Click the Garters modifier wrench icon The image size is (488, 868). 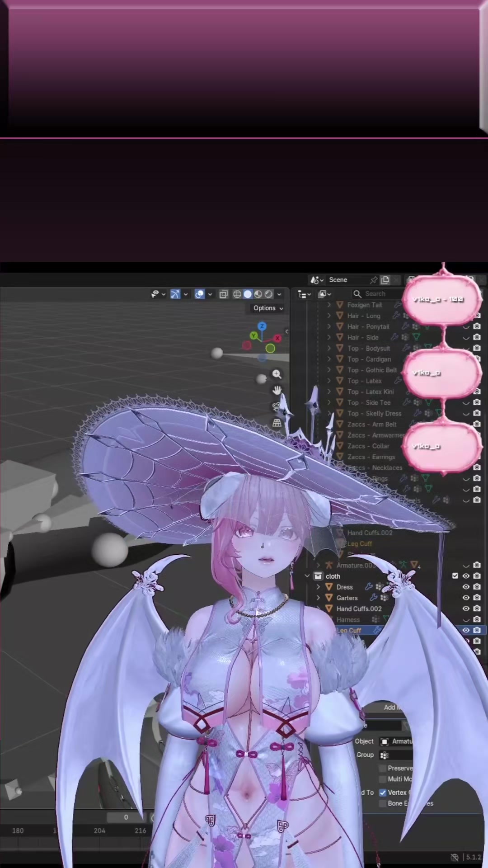tap(374, 598)
